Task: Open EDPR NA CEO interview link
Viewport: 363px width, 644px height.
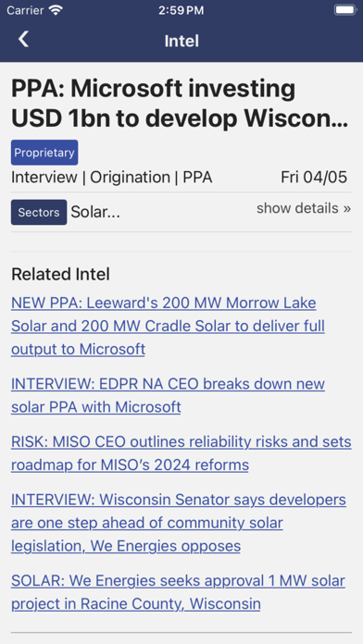Action: (x=168, y=395)
